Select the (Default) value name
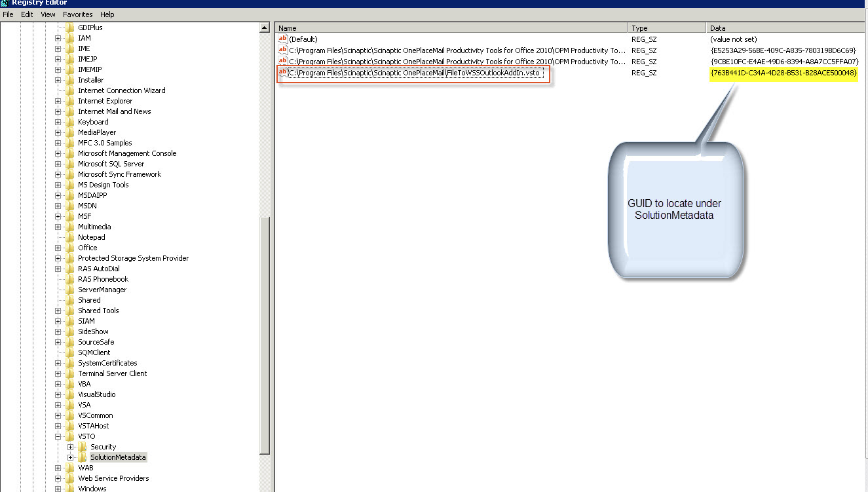Viewport: 868px width, 492px height. pos(303,39)
